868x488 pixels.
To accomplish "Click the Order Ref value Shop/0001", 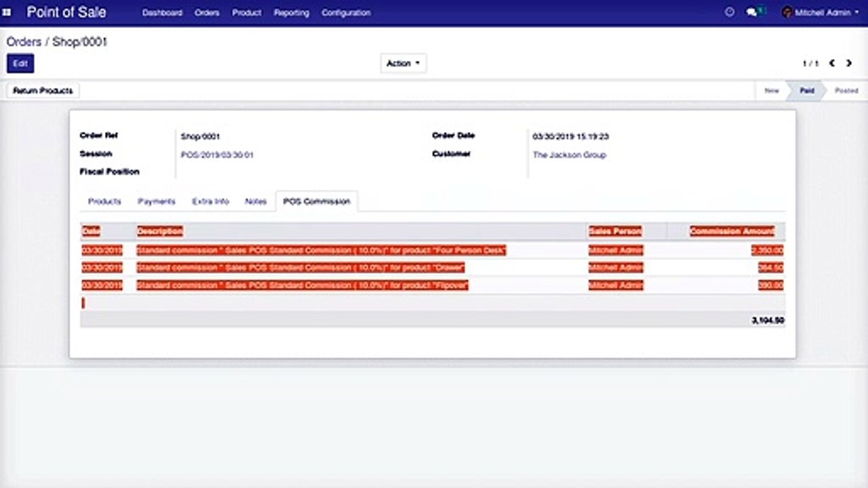I will [200, 136].
